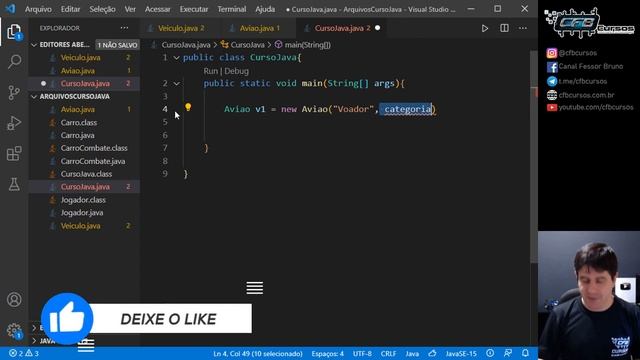640x360 pixels.
Task: Click the selected categoria text in code
Action: click(x=407, y=109)
